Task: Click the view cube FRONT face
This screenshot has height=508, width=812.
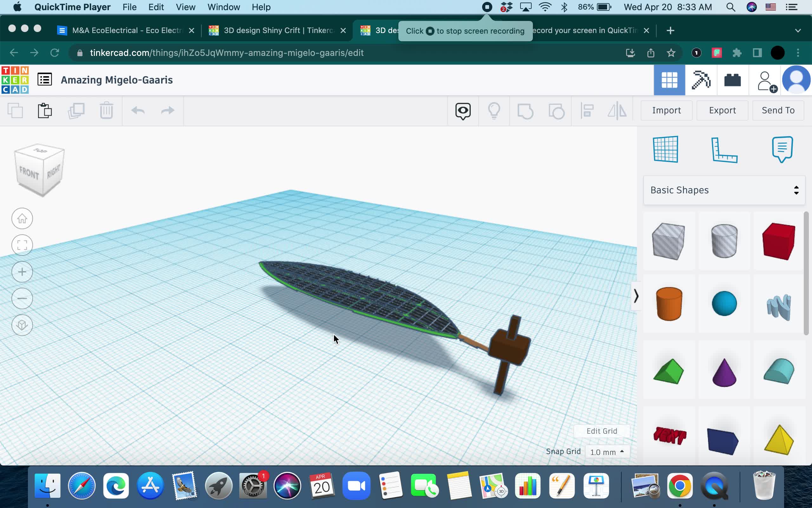Action: tap(29, 173)
